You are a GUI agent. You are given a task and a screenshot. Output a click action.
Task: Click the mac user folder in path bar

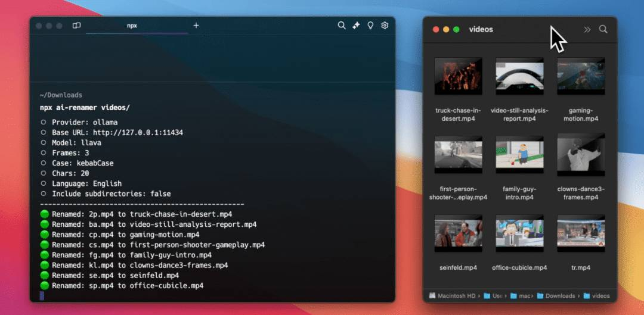[x=522, y=296]
